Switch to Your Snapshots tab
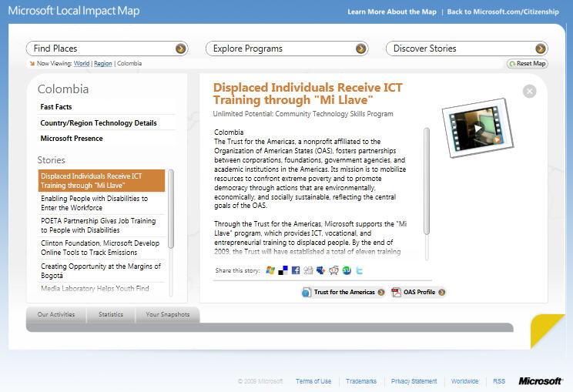This screenshot has width=573, height=392. point(167,314)
